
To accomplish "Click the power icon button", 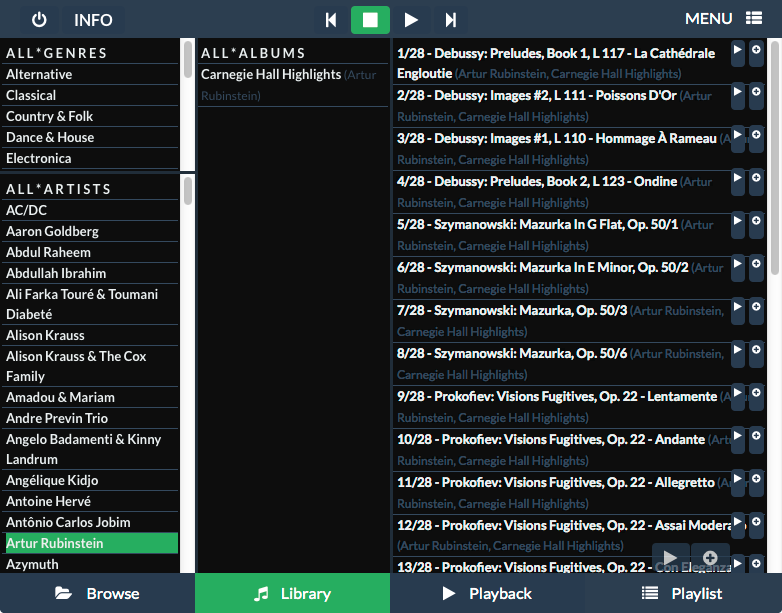I will click(39, 20).
